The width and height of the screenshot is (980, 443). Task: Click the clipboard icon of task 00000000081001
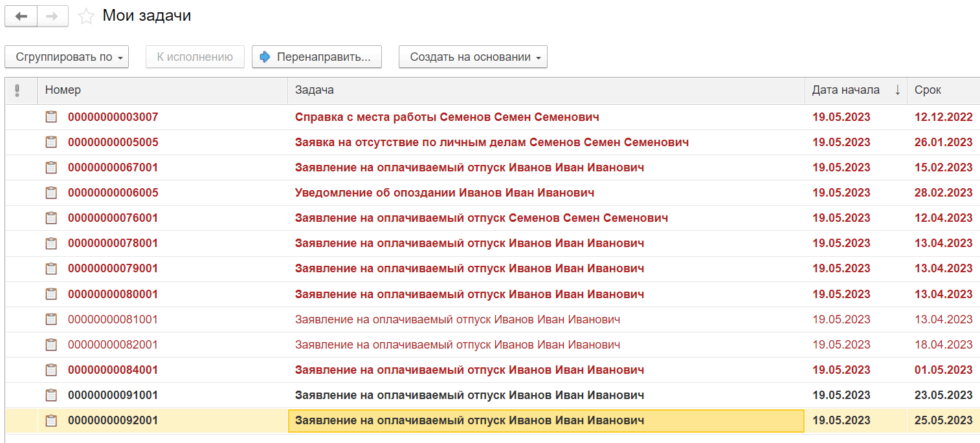tap(51, 319)
